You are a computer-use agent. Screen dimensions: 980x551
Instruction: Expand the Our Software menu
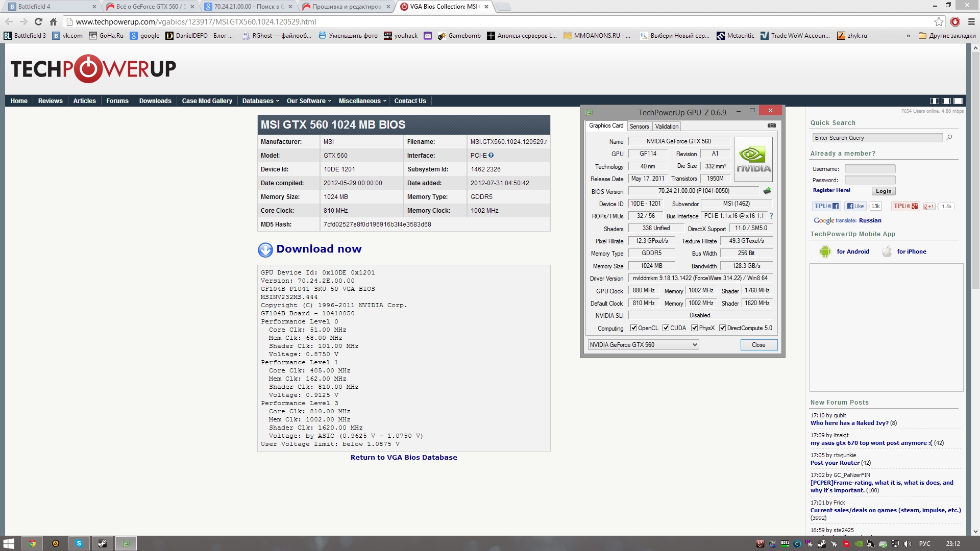click(309, 101)
